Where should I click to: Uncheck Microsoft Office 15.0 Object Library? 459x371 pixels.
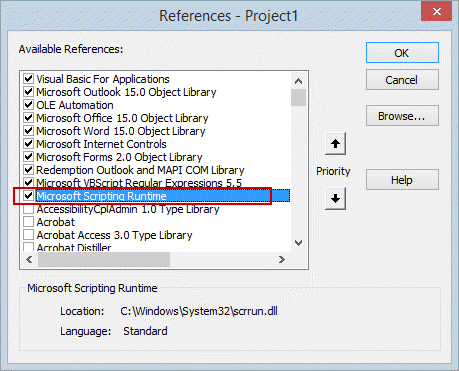[x=28, y=118]
